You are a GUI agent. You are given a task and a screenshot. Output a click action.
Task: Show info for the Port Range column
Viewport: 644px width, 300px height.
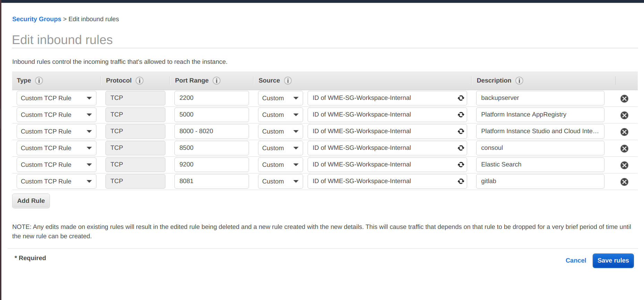point(216,80)
